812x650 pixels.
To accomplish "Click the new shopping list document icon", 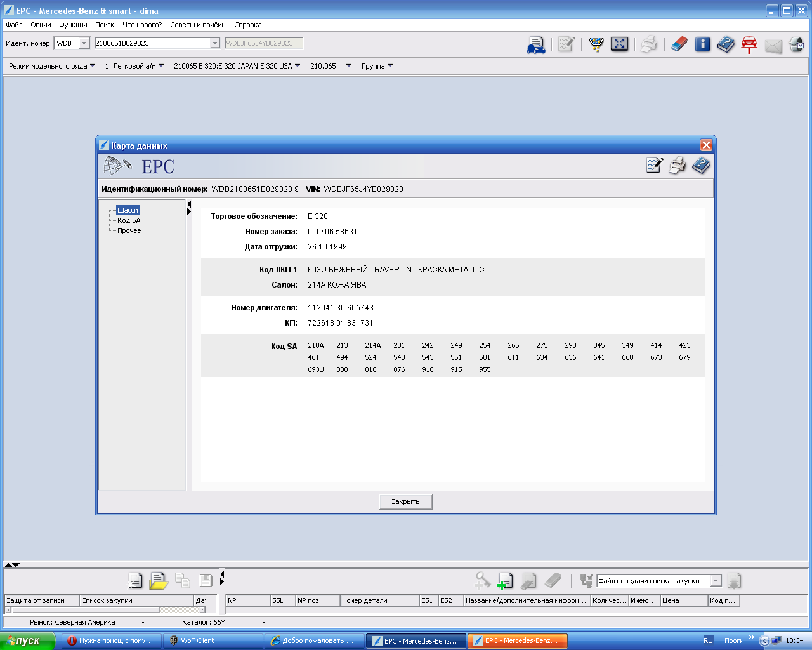I will click(x=134, y=580).
